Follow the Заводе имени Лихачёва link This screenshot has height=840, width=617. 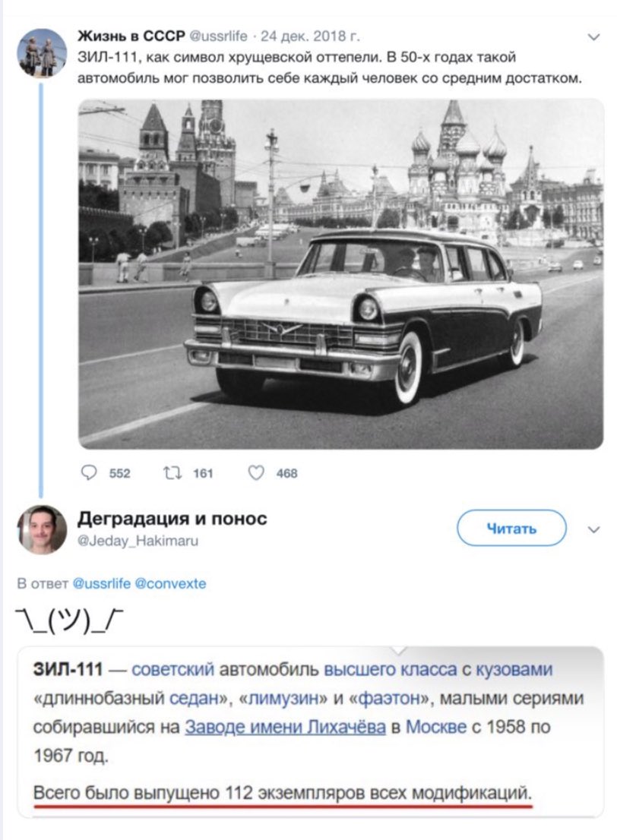(283, 726)
